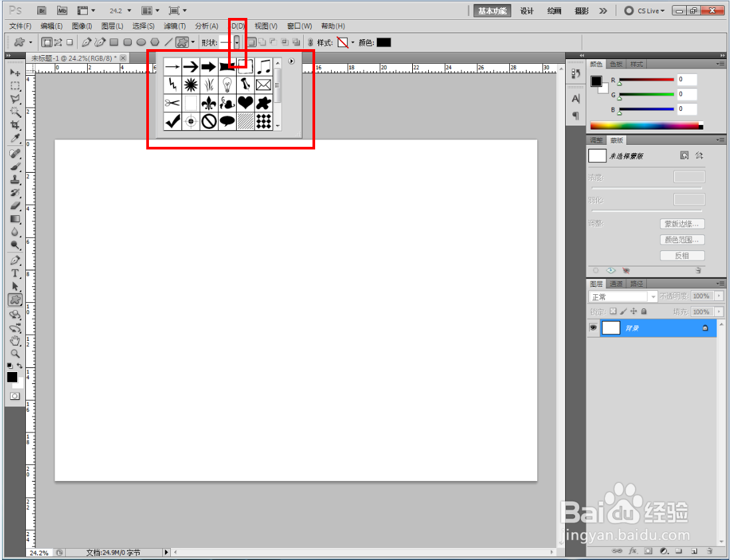Toggle Quick Mask mode at toolbox bottom
The height and width of the screenshot is (560, 730).
15,397
